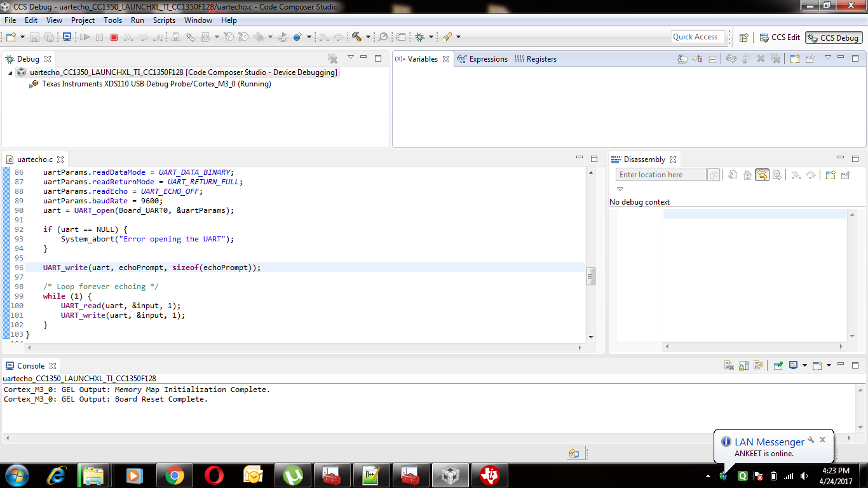This screenshot has width=868, height=488.
Task: Click the refresh icon in Variables view
Action: tap(731, 59)
